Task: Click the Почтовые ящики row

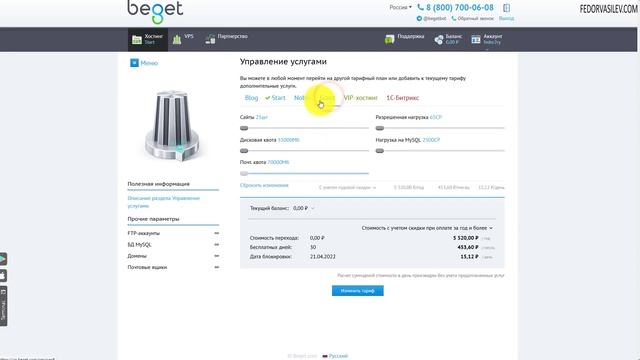Action: click(173, 267)
